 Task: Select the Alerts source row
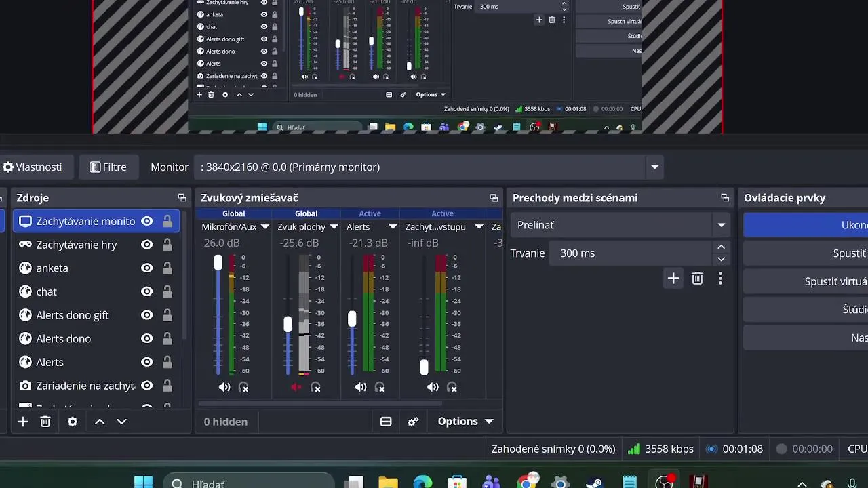96,362
